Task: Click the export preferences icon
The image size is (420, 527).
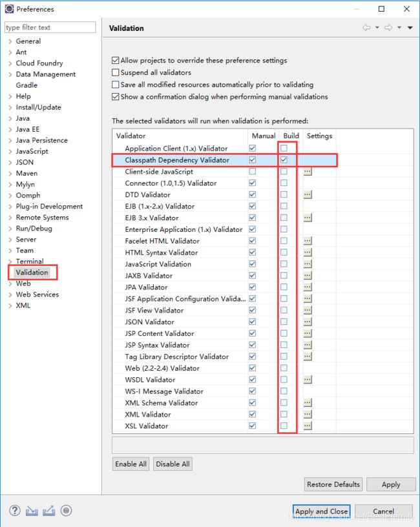Action: pyautogui.click(x=48, y=511)
